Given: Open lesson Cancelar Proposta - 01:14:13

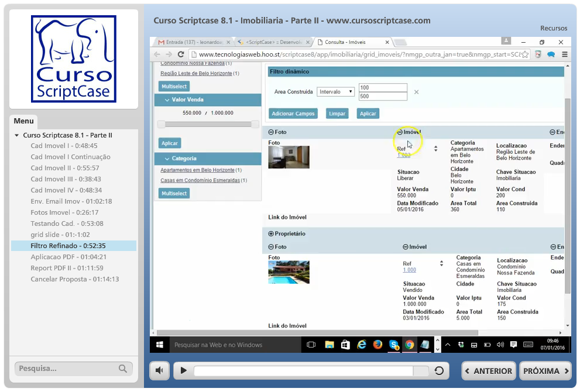Looking at the screenshot, I should [75, 279].
